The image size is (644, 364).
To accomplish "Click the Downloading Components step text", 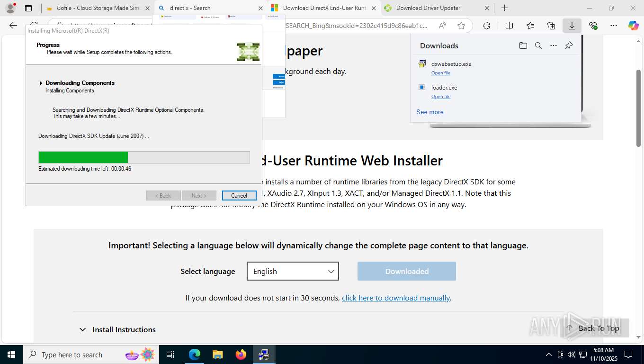I will tap(80, 83).
